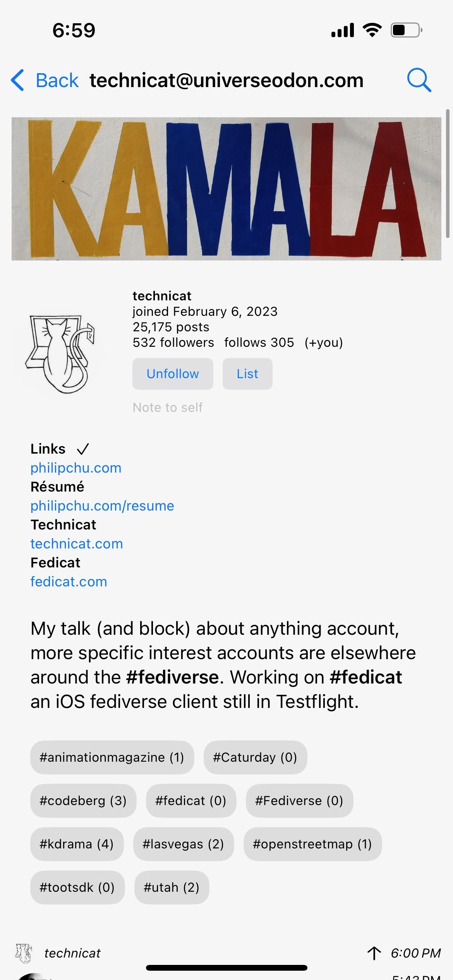Image resolution: width=453 pixels, height=980 pixels.
Task: Tap the verified checkmark beside Links
Action: [83, 449]
